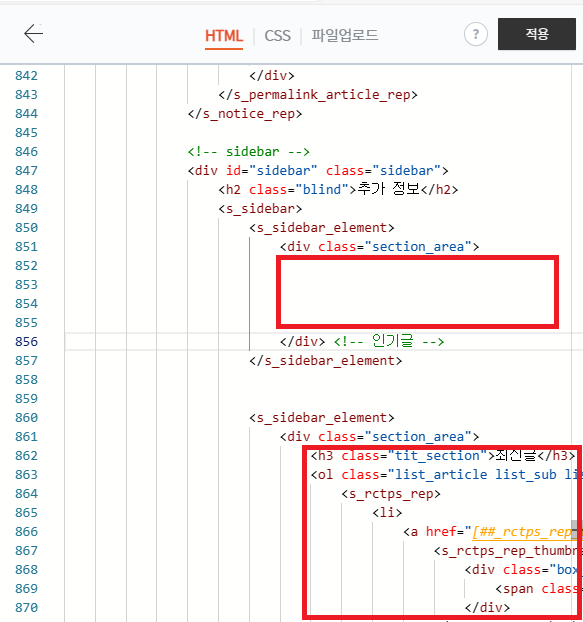The height and width of the screenshot is (622, 583).
Task: Select line number 856
Action: (x=26, y=342)
